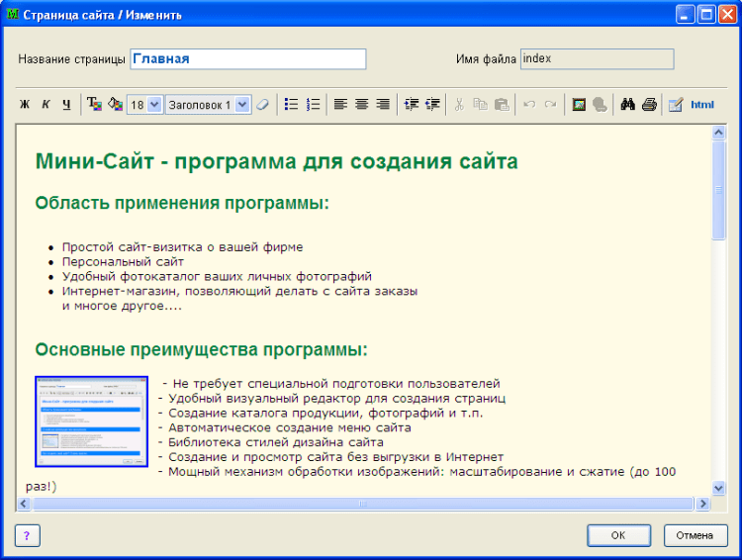The height and width of the screenshot is (560, 742).
Task: Click the vertical scrollbar down arrow
Action: tap(718, 488)
